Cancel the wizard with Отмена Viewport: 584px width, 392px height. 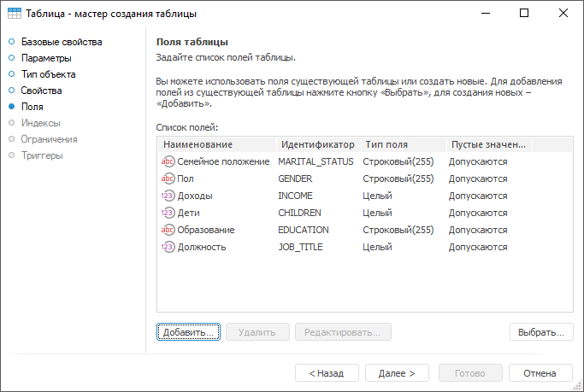540,373
